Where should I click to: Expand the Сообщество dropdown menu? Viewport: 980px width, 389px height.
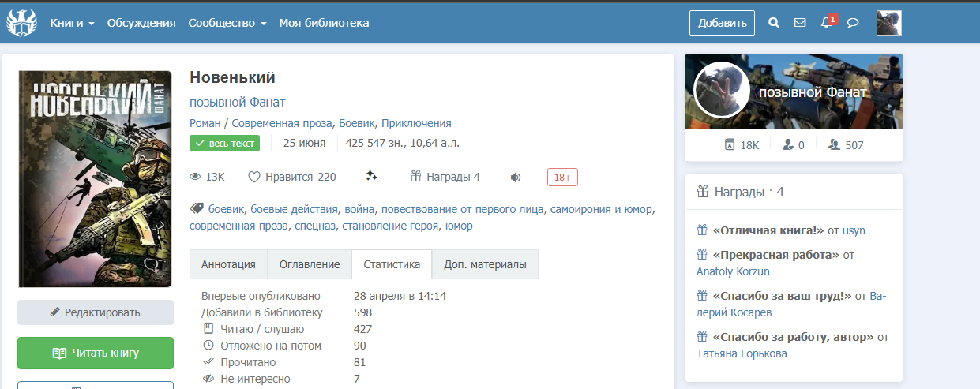coord(227,23)
